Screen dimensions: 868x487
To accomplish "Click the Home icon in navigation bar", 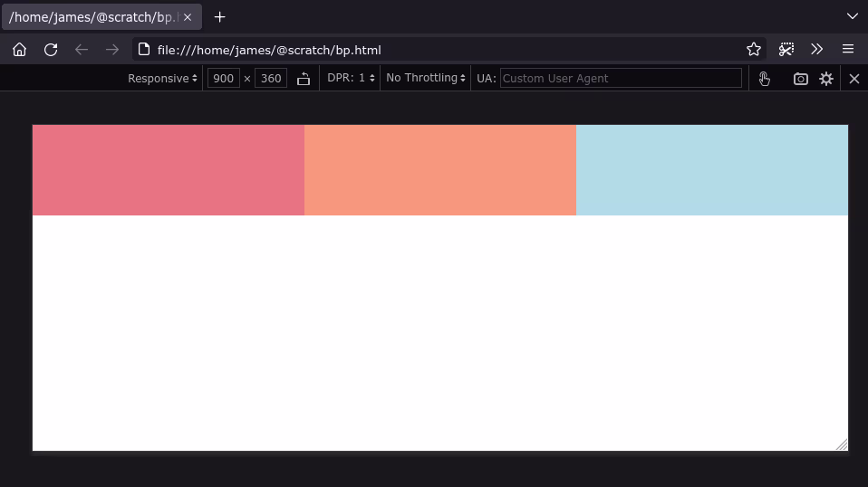I will tap(19, 50).
